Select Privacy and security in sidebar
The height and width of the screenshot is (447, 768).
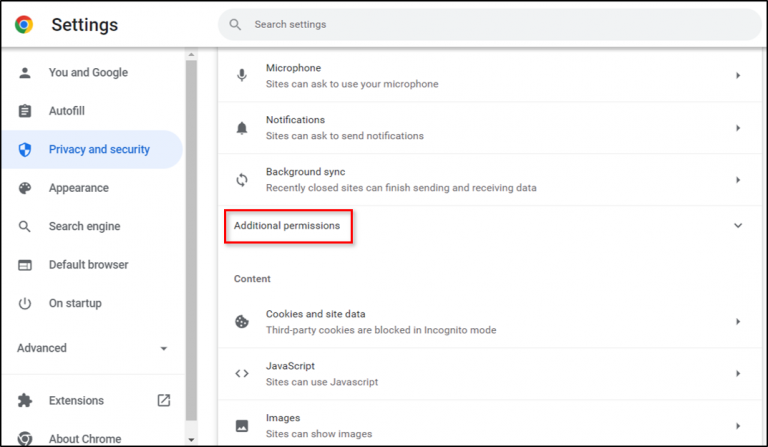pyautogui.click(x=98, y=149)
